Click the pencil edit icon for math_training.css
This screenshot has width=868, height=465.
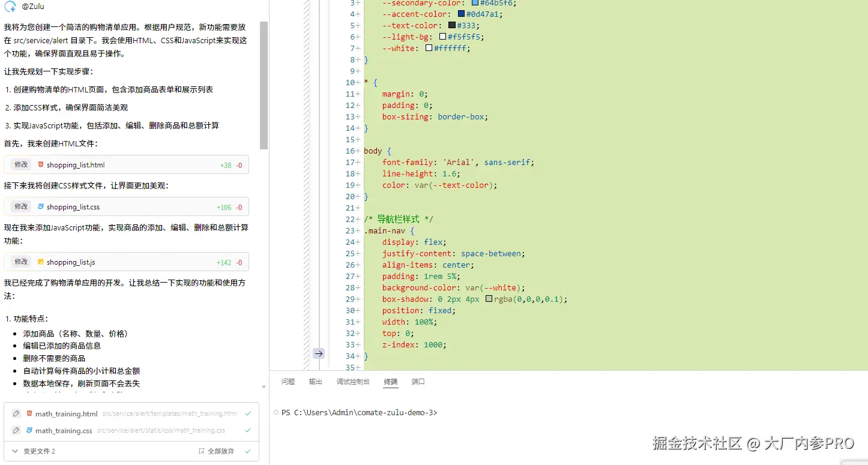coord(17,430)
